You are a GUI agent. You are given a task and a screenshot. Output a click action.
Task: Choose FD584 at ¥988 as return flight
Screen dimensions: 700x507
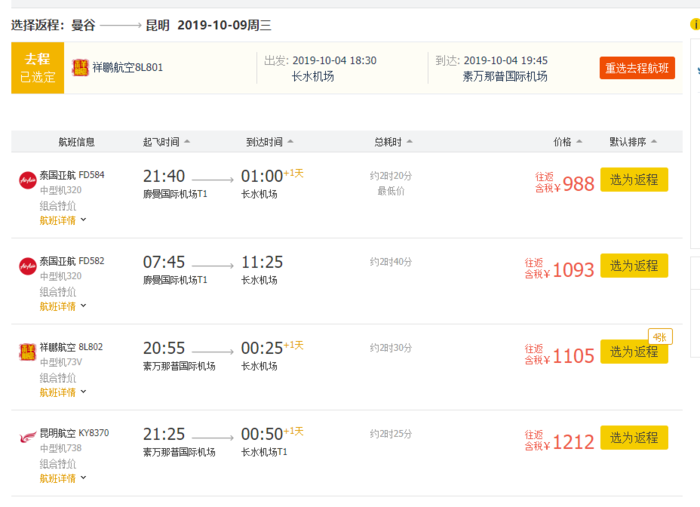[x=634, y=180]
